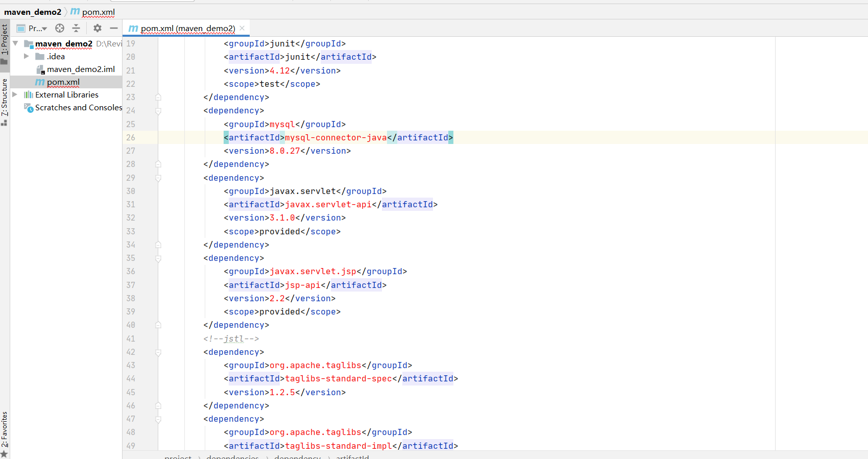Collapse dependency block at line 24
The height and width of the screenshot is (459, 868).
(x=158, y=111)
